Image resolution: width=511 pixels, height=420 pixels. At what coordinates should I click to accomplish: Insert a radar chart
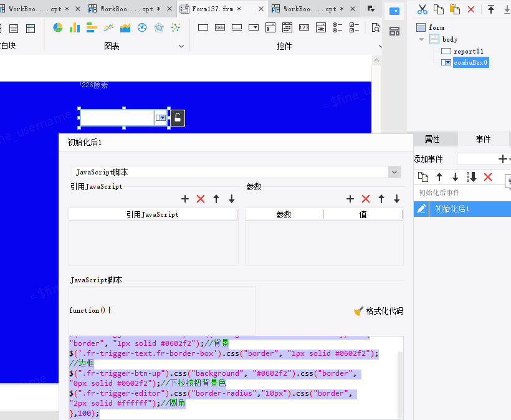tap(159, 27)
